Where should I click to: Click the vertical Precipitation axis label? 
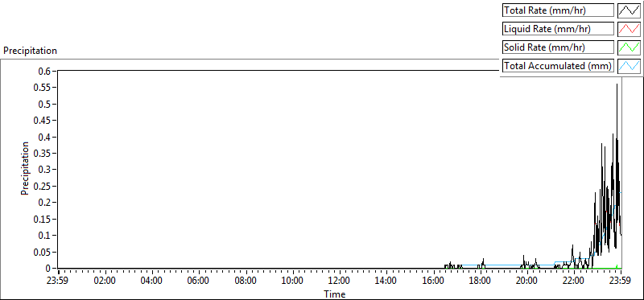click(x=26, y=168)
